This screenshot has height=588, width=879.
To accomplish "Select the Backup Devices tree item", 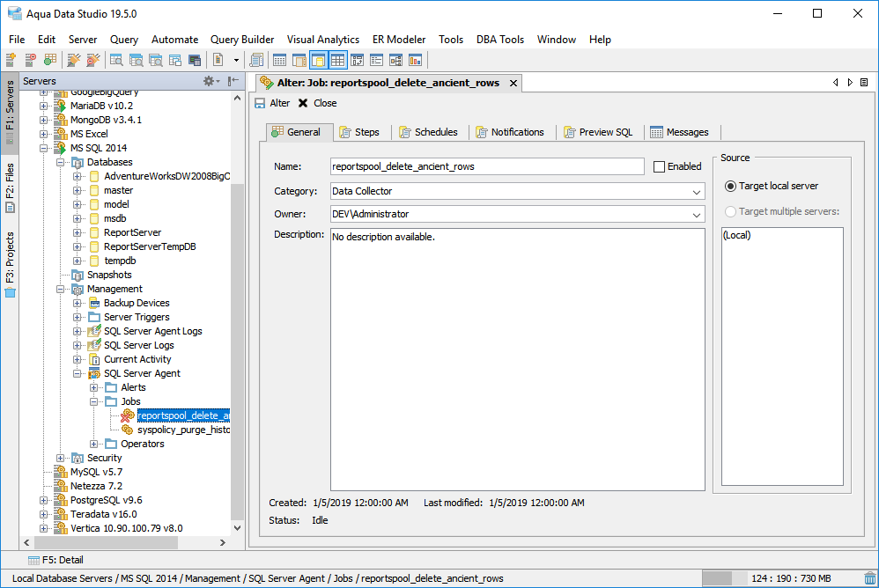I will [x=137, y=303].
